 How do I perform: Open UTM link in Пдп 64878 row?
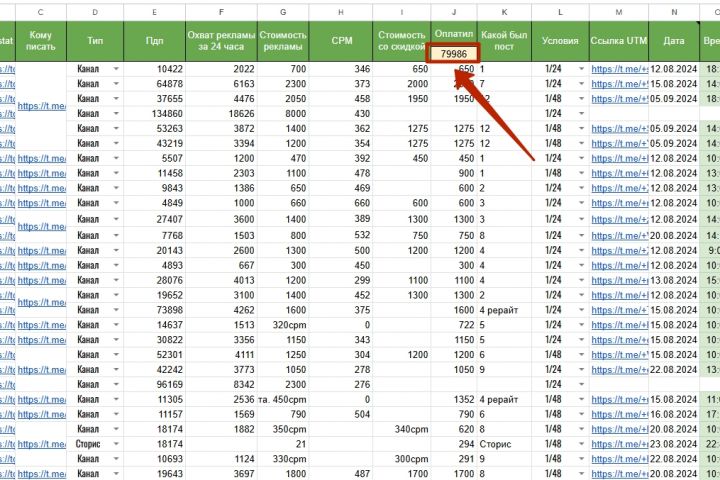click(619, 84)
